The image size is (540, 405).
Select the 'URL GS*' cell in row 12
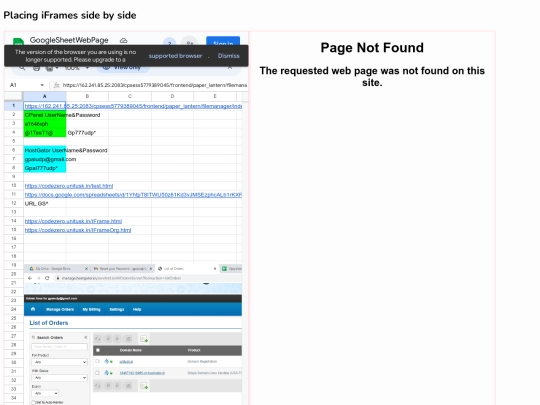point(45,204)
